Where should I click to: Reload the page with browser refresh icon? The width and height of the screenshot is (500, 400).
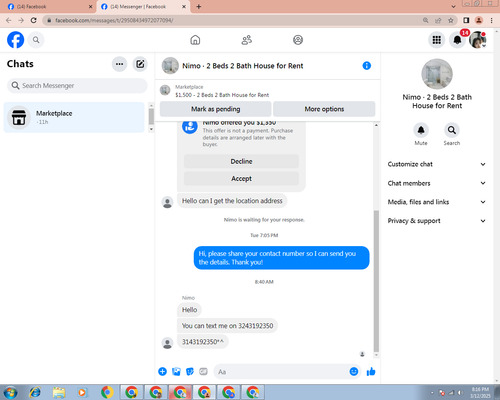[34, 20]
